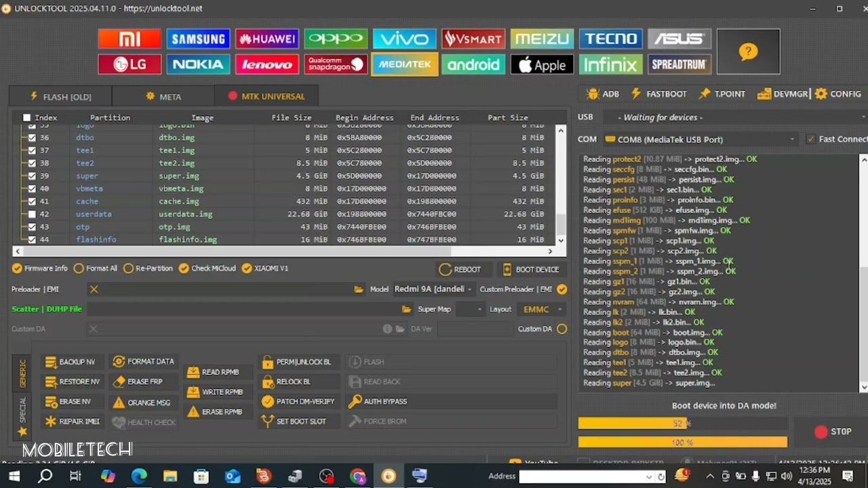Switch to the FLASH [OLD] tab
This screenshot has height=488, width=868.
(x=60, y=96)
